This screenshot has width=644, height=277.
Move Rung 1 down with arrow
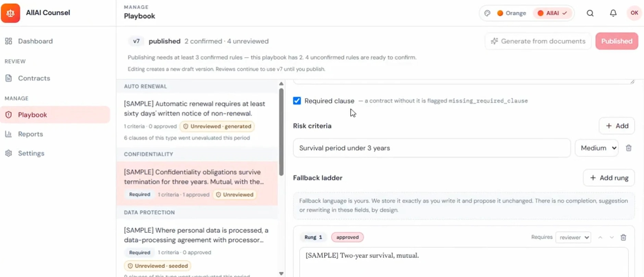coord(611,237)
